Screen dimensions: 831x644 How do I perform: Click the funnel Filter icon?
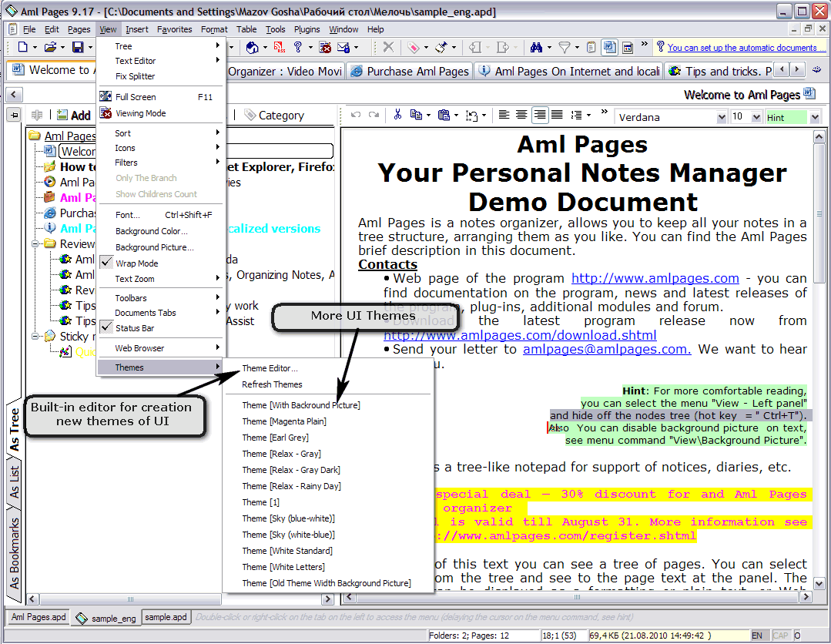click(x=565, y=48)
